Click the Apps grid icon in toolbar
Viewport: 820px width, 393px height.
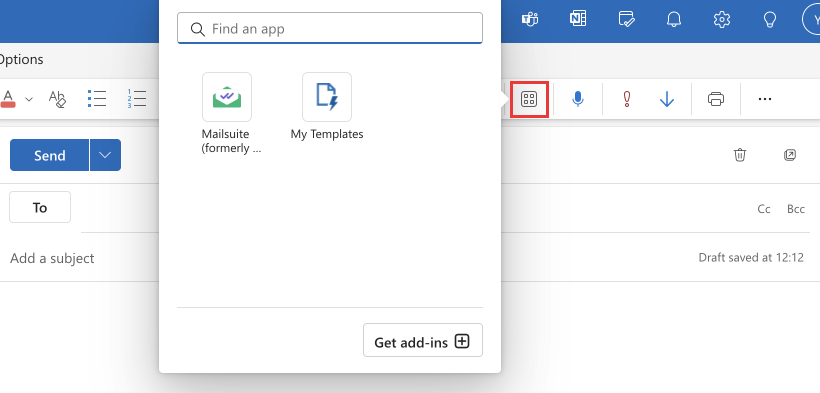coord(529,99)
